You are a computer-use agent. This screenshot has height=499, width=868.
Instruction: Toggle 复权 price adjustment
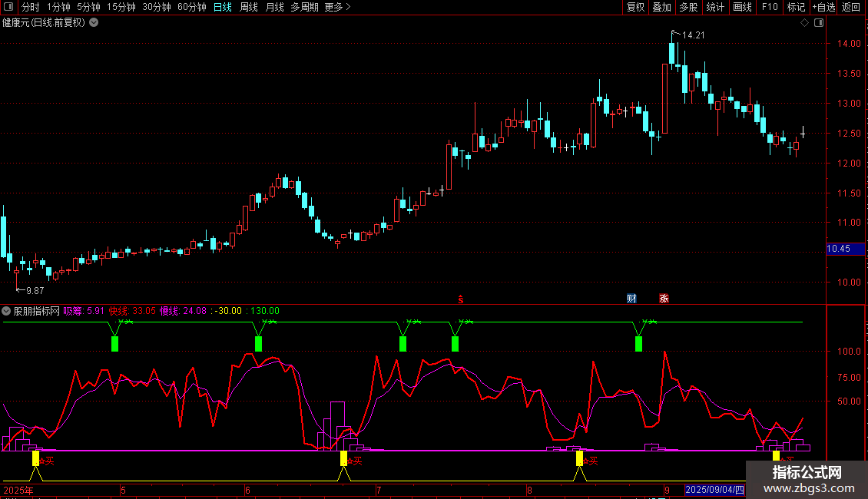636,7
